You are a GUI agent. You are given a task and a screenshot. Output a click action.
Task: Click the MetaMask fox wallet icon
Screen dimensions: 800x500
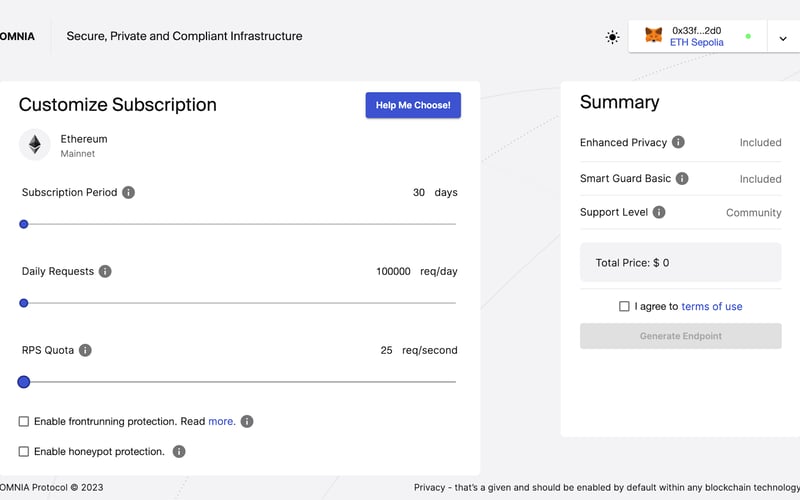653,36
